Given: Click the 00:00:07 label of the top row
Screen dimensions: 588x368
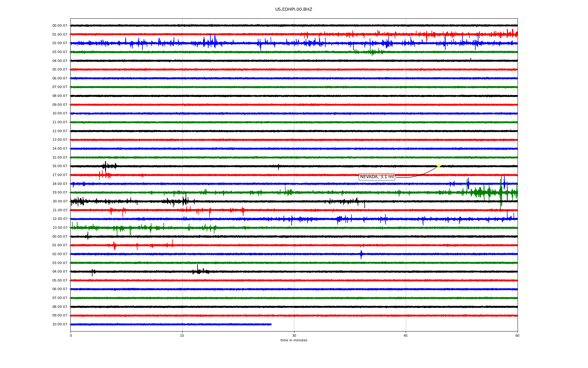Looking at the screenshot, I should click(60, 26).
